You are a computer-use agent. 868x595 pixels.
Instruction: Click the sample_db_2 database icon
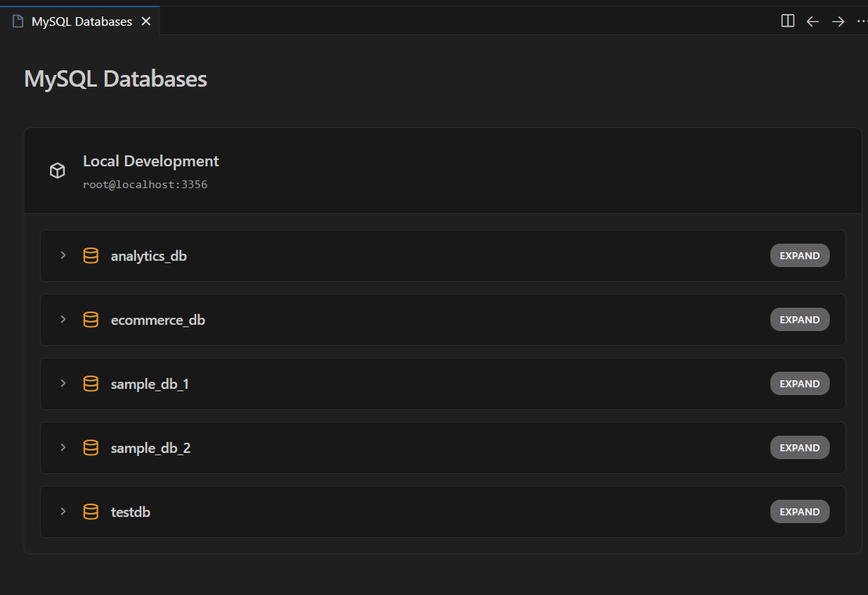(91, 447)
